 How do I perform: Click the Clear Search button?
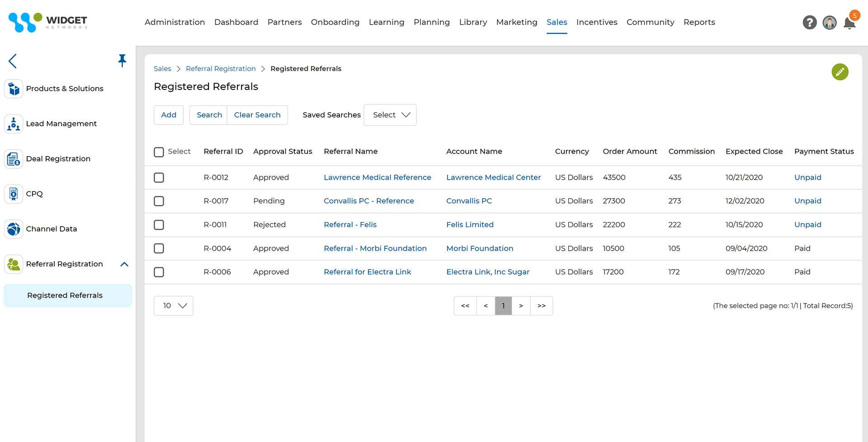pyautogui.click(x=257, y=115)
